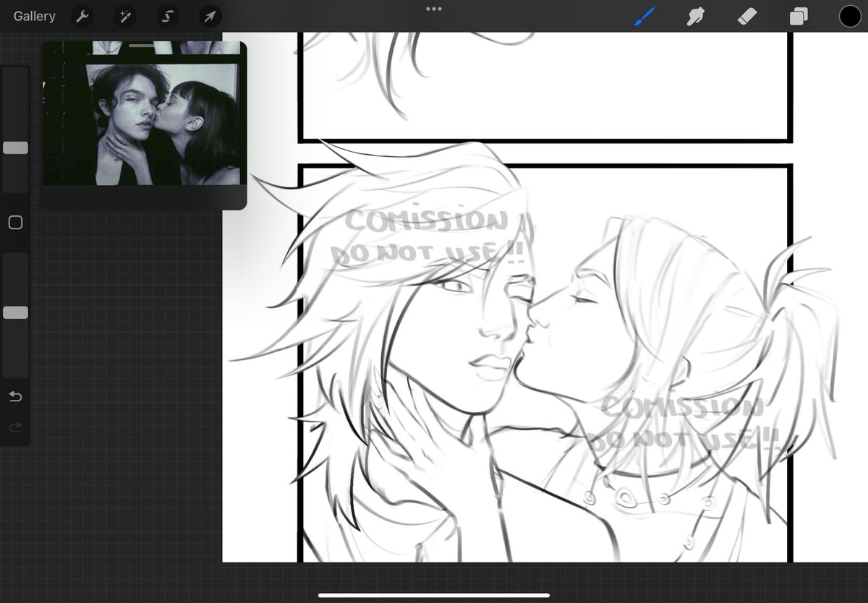Tap the brush opacity slider on sidebar
This screenshot has height=603, width=868.
[x=15, y=312]
